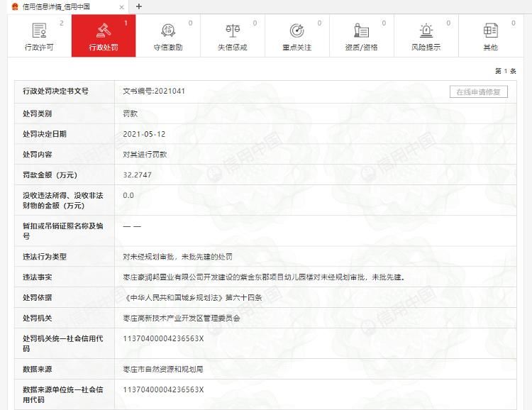Image resolution: width=532 pixels, height=410 pixels.
Task: Open a new browser tab
Action: 139,6
